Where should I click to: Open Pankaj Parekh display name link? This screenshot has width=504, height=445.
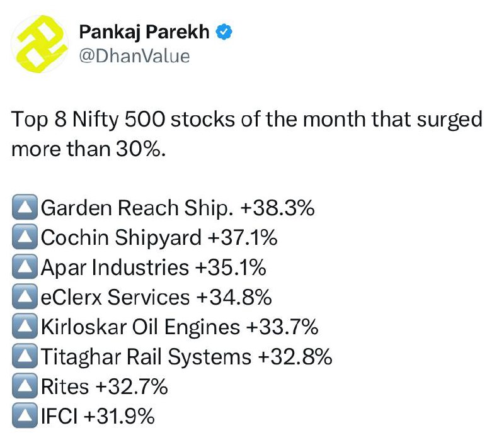pos(144,31)
